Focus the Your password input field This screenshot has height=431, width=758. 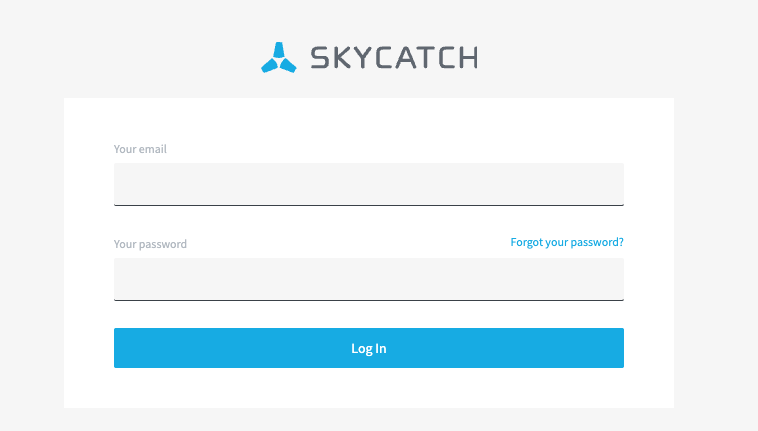368,279
